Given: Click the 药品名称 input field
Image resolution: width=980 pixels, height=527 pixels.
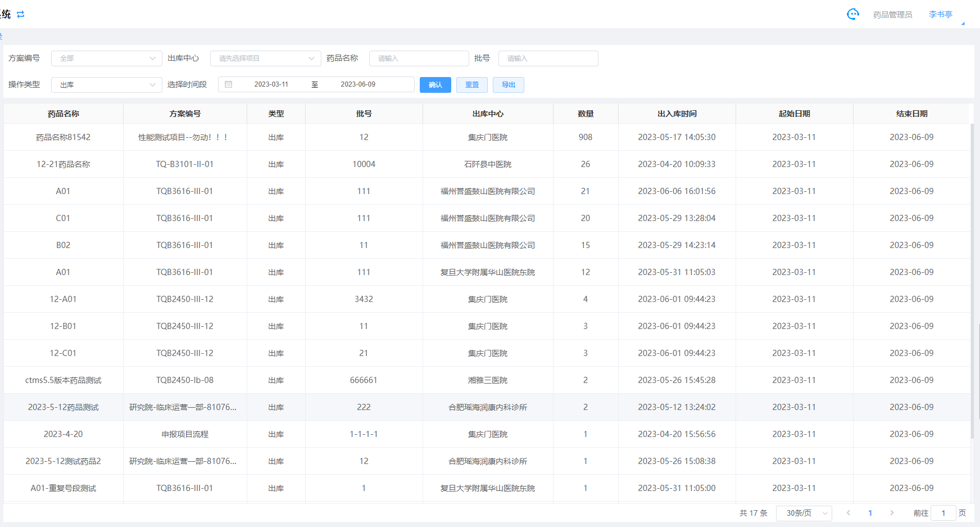Looking at the screenshot, I should pyautogui.click(x=419, y=58).
